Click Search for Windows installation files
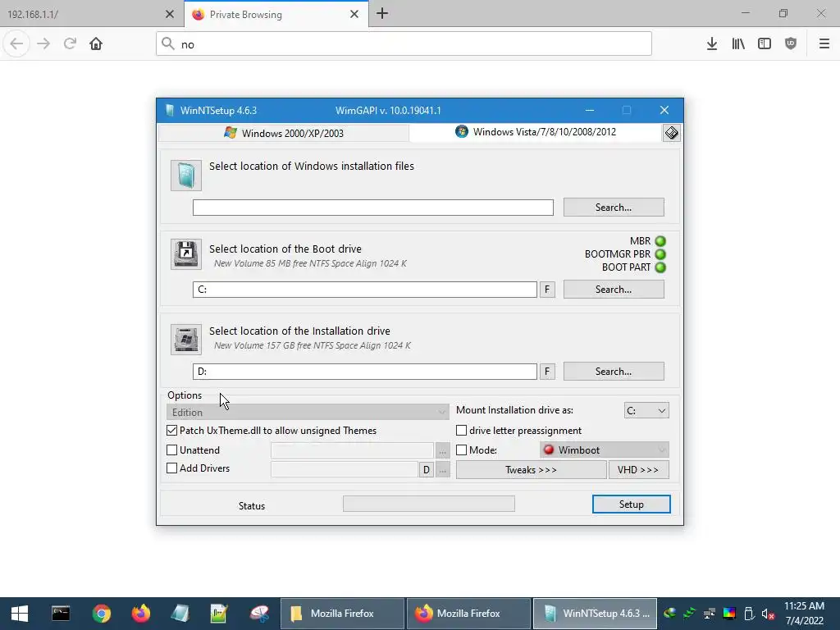The image size is (840, 630). pos(614,208)
